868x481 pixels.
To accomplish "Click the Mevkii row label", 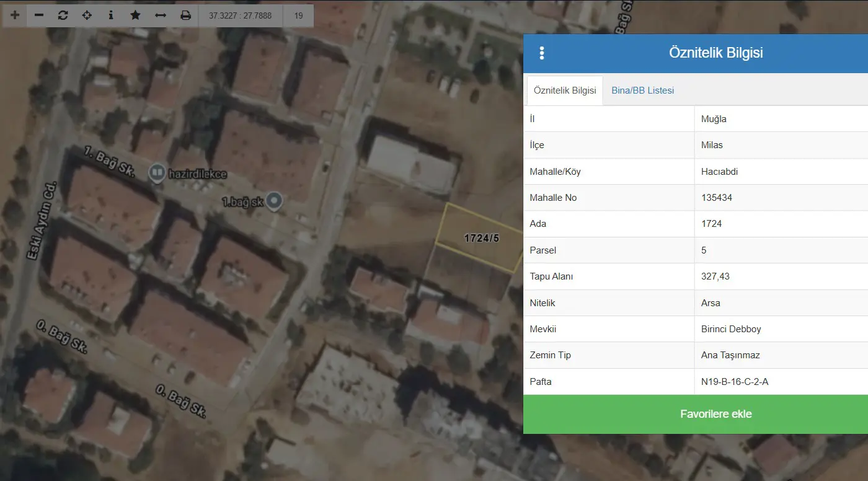I will coord(543,329).
